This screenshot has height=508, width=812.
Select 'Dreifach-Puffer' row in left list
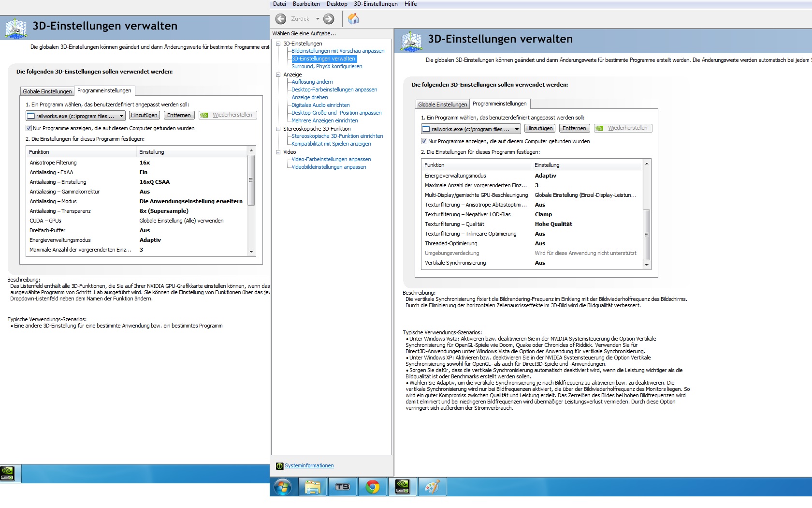[137, 230]
